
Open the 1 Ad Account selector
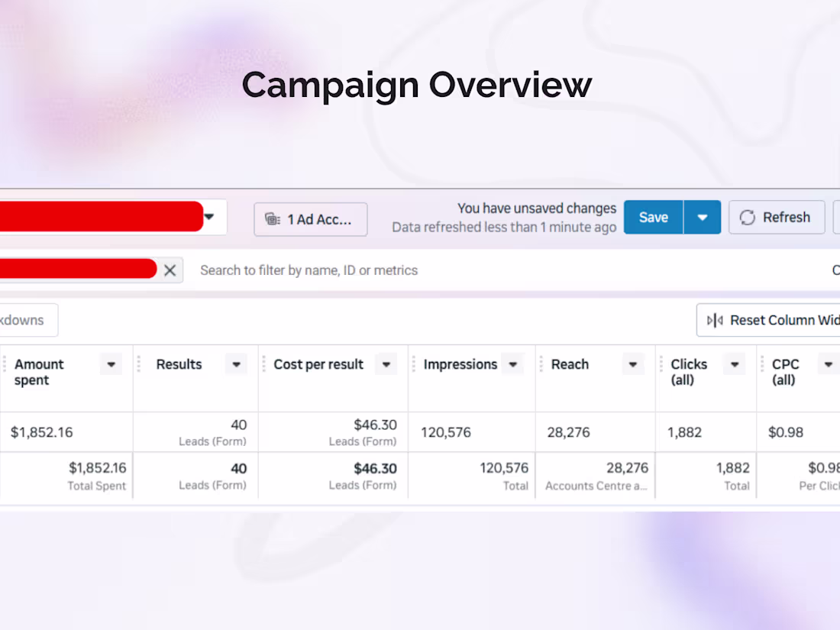310,219
